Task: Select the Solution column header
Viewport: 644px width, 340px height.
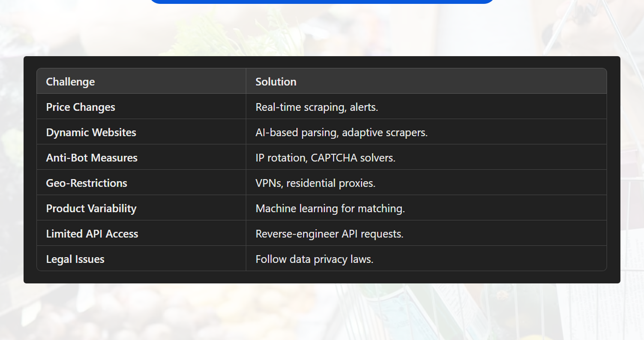Action: coord(276,81)
